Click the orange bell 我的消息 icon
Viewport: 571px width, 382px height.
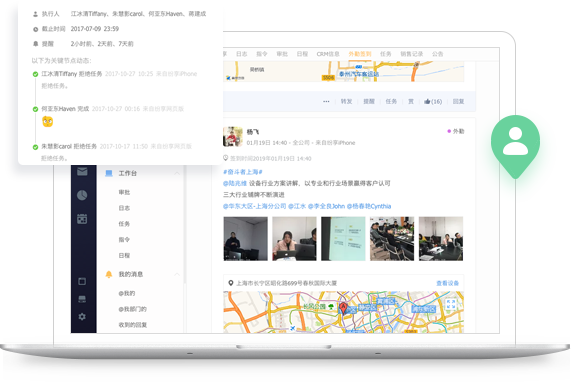[x=109, y=274]
